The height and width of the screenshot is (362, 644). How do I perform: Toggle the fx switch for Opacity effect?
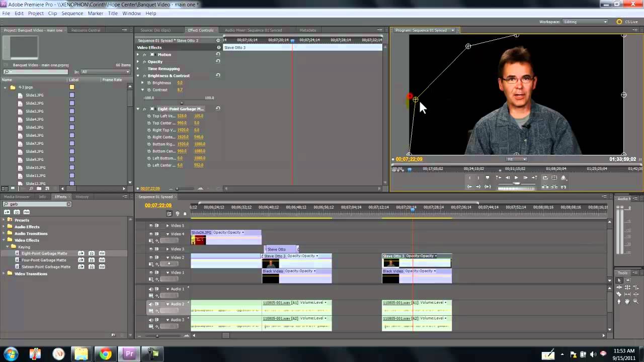pos(144,61)
